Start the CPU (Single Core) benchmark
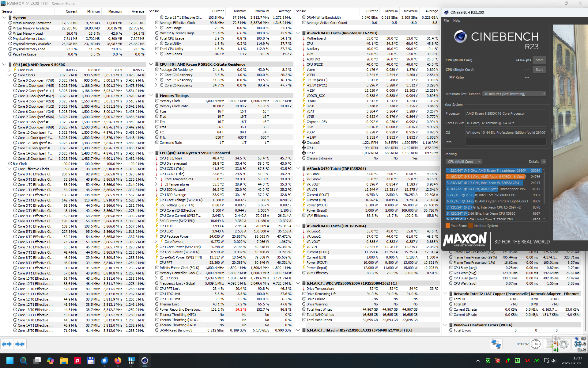The height and width of the screenshot is (368, 588). (x=539, y=70)
